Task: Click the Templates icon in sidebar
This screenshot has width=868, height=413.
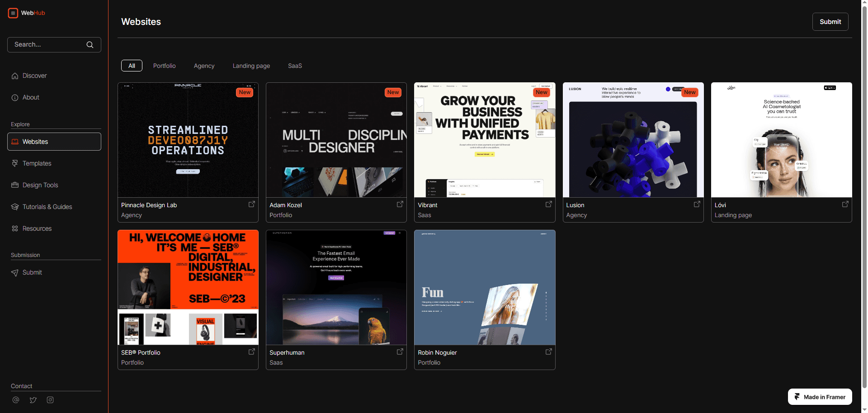Action: pyautogui.click(x=15, y=163)
